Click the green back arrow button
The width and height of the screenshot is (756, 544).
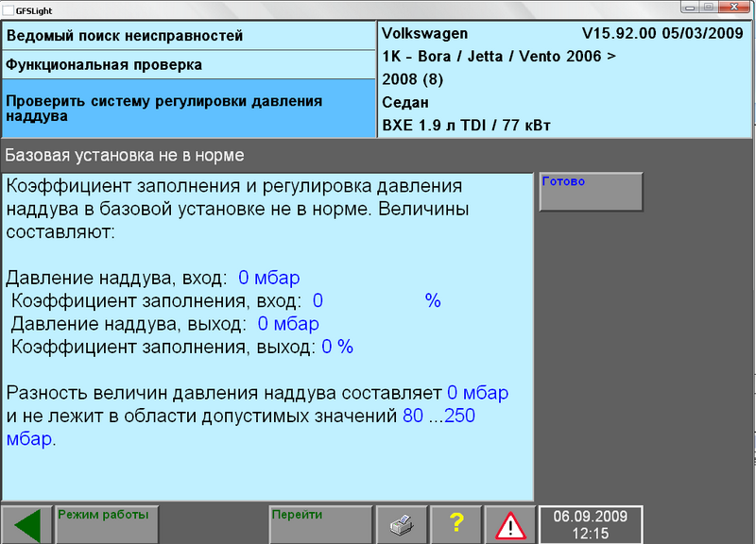click(26, 525)
